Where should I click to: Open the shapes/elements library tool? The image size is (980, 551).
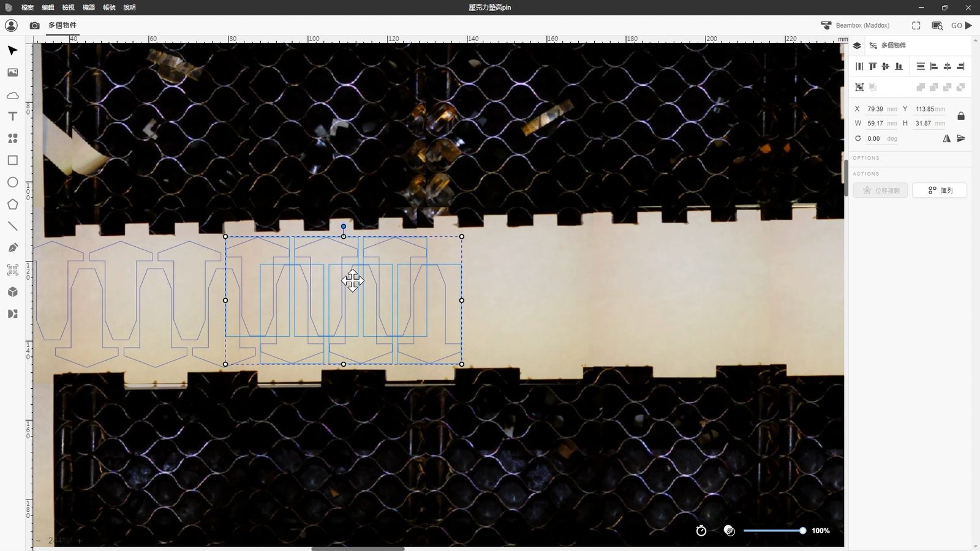pyautogui.click(x=12, y=138)
